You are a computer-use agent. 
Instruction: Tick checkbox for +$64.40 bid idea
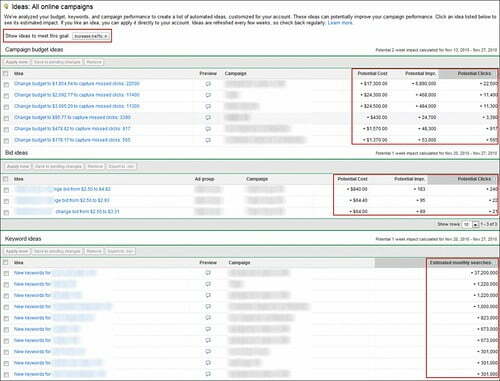tap(6, 201)
